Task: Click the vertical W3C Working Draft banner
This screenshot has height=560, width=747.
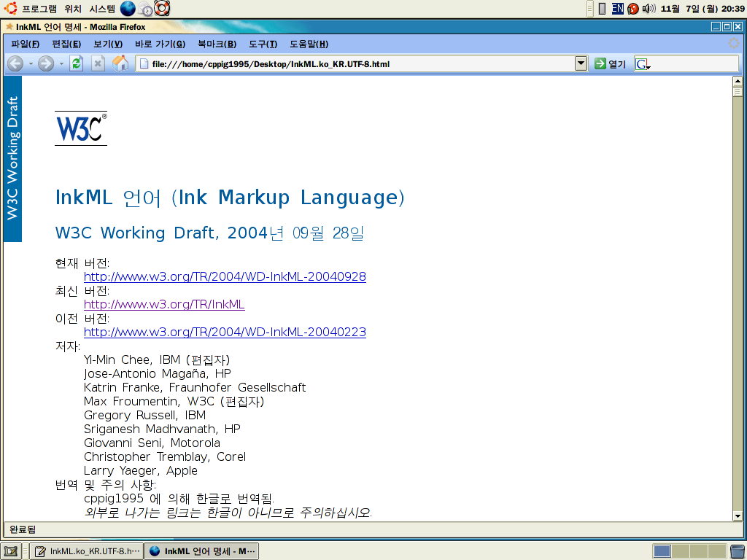Action: [x=12, y=159]
